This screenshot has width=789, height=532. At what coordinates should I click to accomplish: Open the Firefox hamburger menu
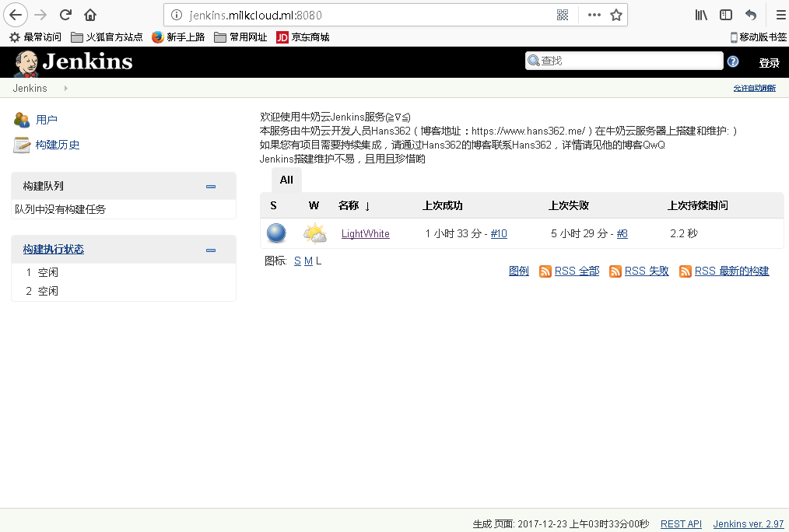(781, 15)
